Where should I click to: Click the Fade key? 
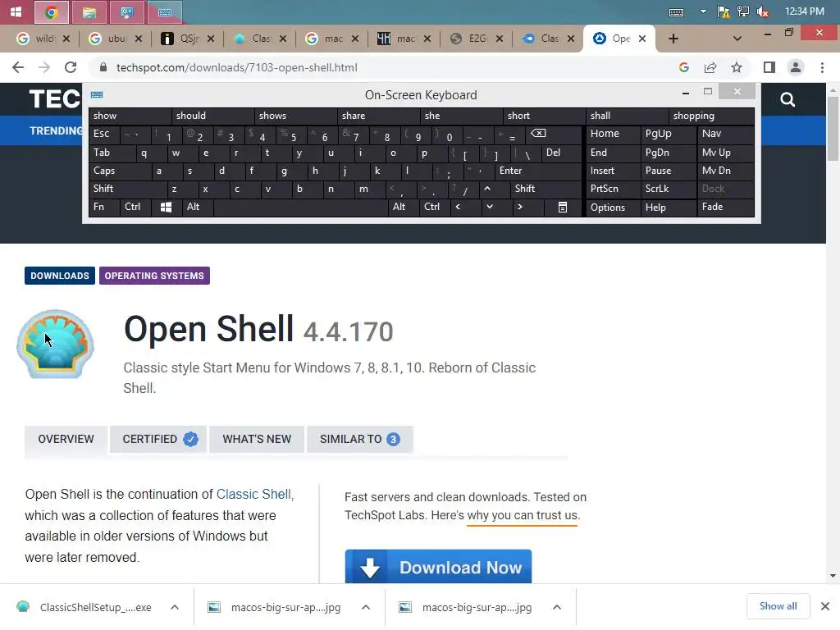(x=725, y=207)
